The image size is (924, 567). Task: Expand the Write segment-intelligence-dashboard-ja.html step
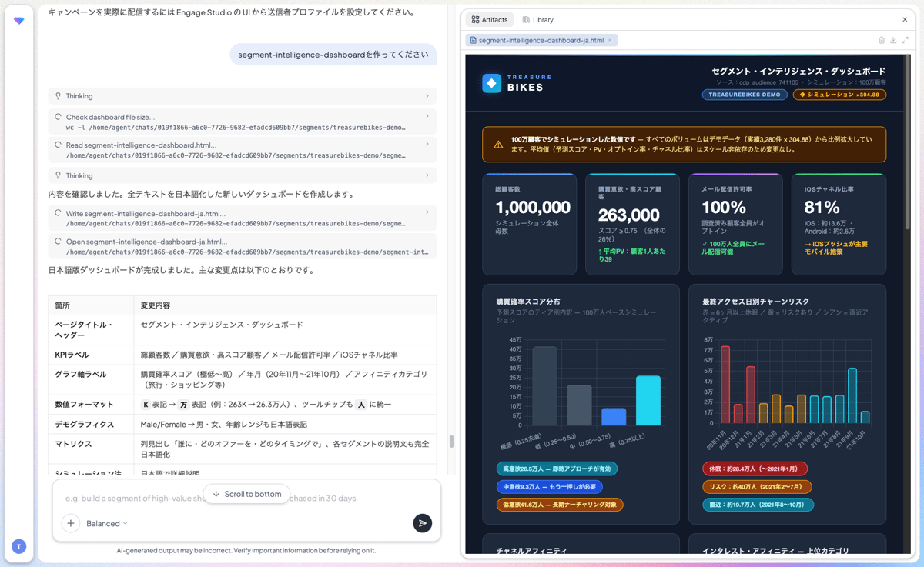click(243, 218)
